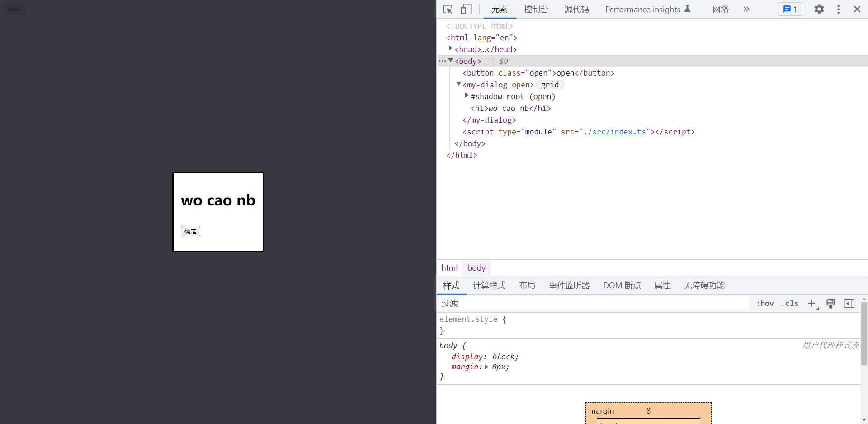Image resolution: width=868 pixels, height=424 pixels.
Task: Select body in the breadcrumb
Action: tap(476, 268)
